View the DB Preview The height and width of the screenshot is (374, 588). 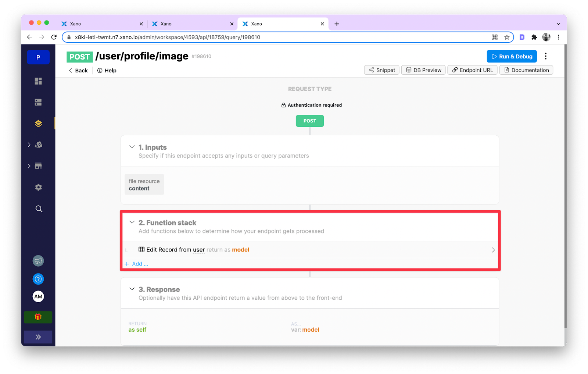point(423,70)
